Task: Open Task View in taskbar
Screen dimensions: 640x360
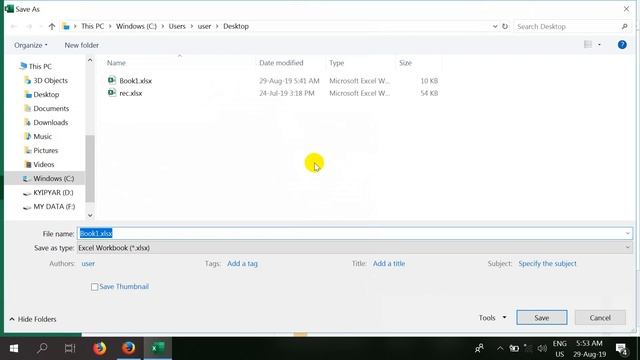Action: (x=70, y=348)
